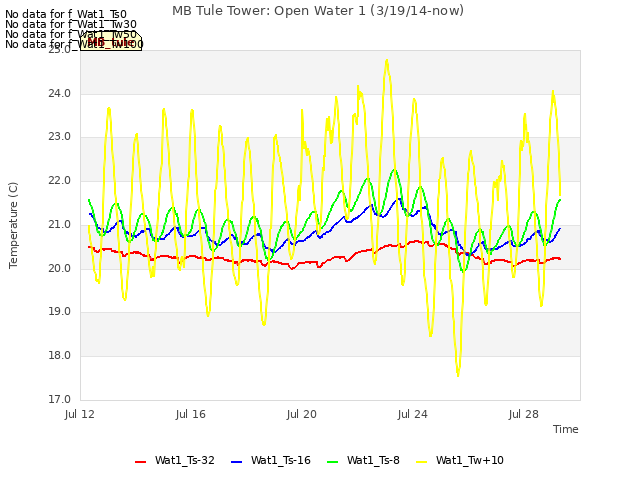Click the lowest yellow trough near 17.5
The width and height of the screenshot is (640, 480).
458,375
